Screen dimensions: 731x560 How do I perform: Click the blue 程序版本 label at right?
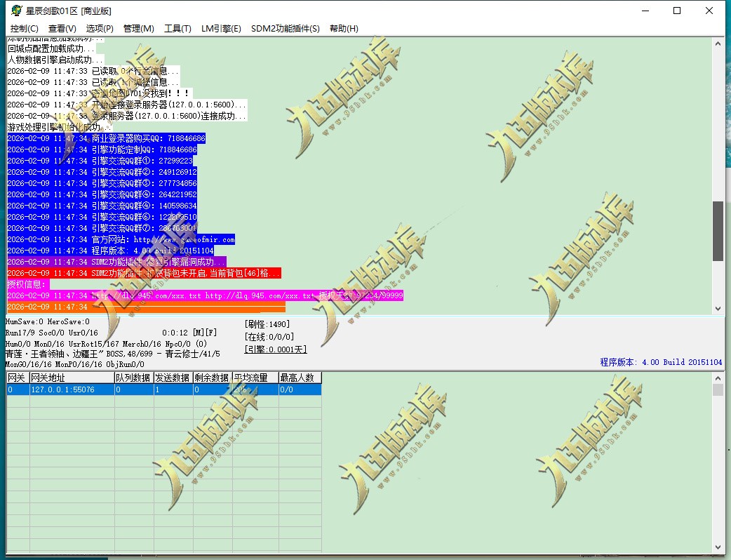[x=661, y=362]
